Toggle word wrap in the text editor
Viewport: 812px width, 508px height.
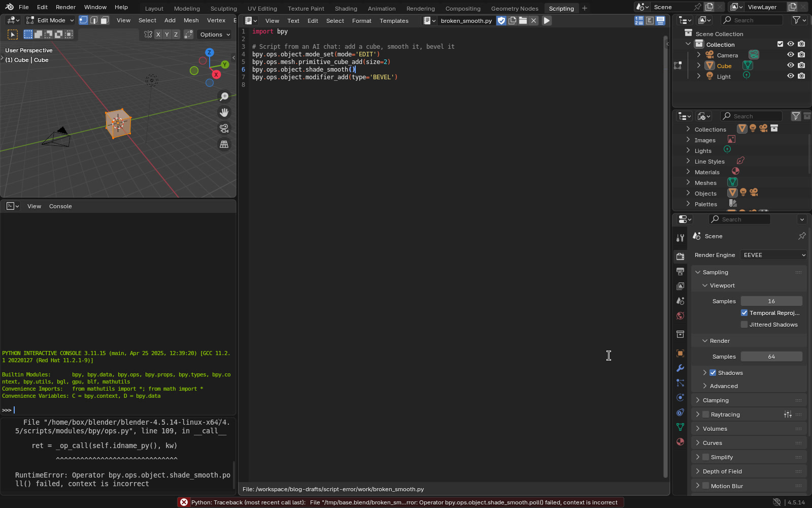click(650, 21)
